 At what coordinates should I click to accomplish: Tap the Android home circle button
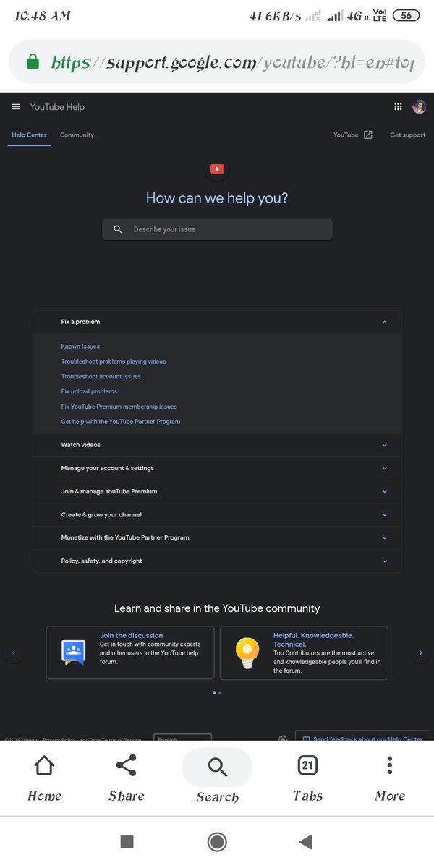(x=217, y=841)
